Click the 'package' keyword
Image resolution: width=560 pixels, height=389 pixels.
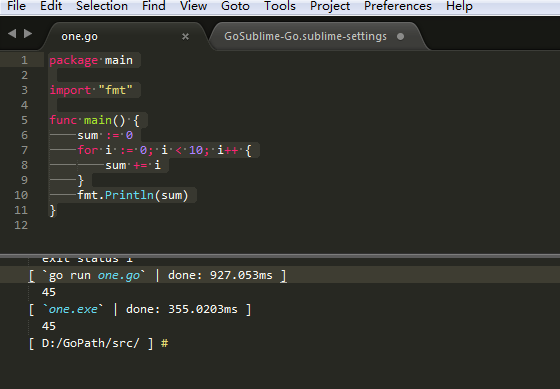[74, 60]
